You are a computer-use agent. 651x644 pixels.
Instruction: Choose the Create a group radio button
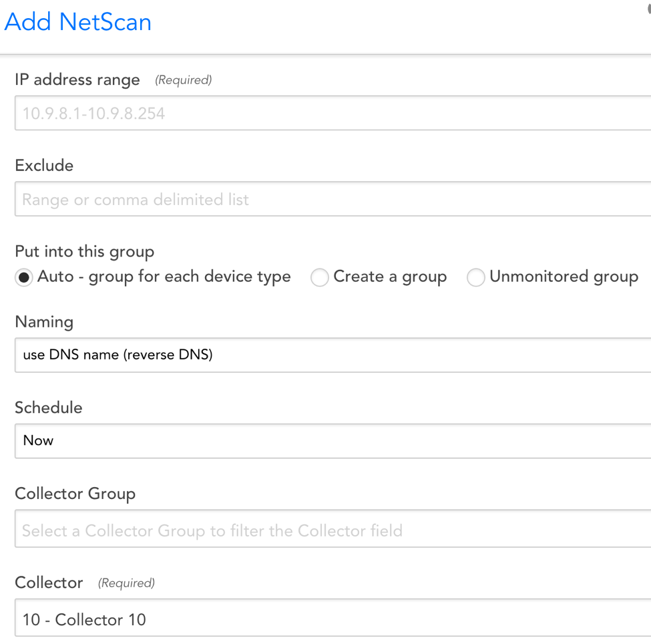pyautogui.click(x=320, y=277)
